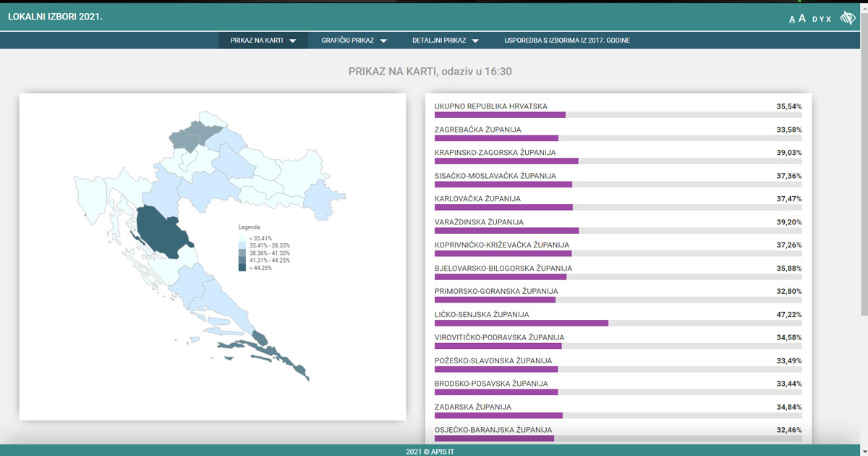Click the 38.36% - 41.30% legend swatch
The image size is (868, 456).
coord(242,253)
